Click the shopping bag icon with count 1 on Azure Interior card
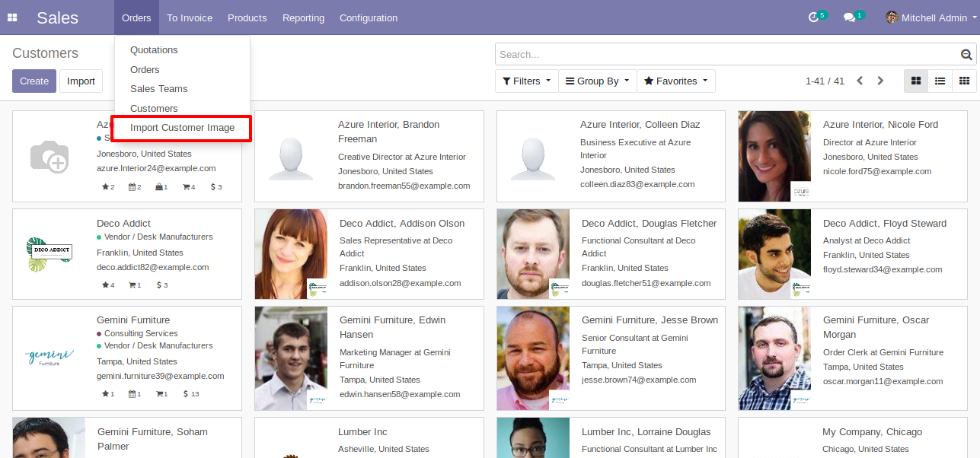This screenshot has height=458, width=980. pyautogui.click(x=159, y=187)
